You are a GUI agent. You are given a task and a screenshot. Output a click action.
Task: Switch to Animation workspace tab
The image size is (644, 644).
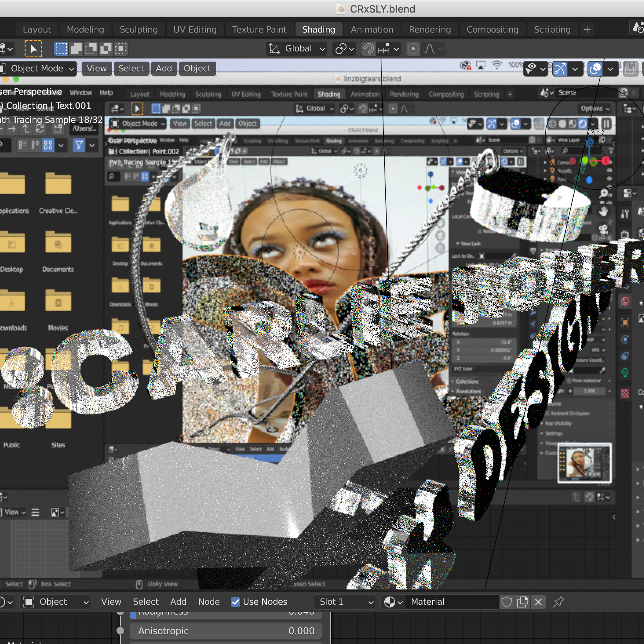click(x=372, y=29)
